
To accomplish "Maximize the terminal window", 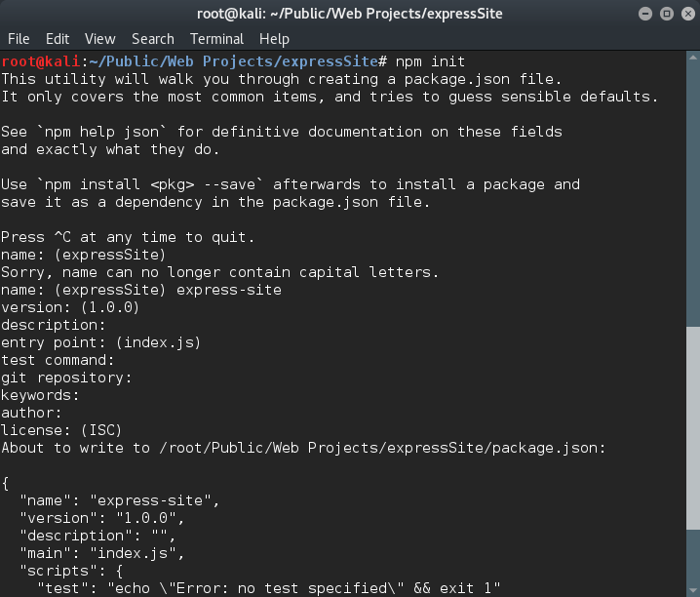I will tap(664, 14).
